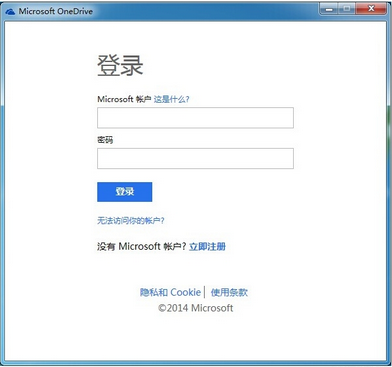Viewport: 392px width, 367px height.
Task: Click the 没有 Microsoft 帐户? text
Action: pyautogui.click(x=141, y=247)
